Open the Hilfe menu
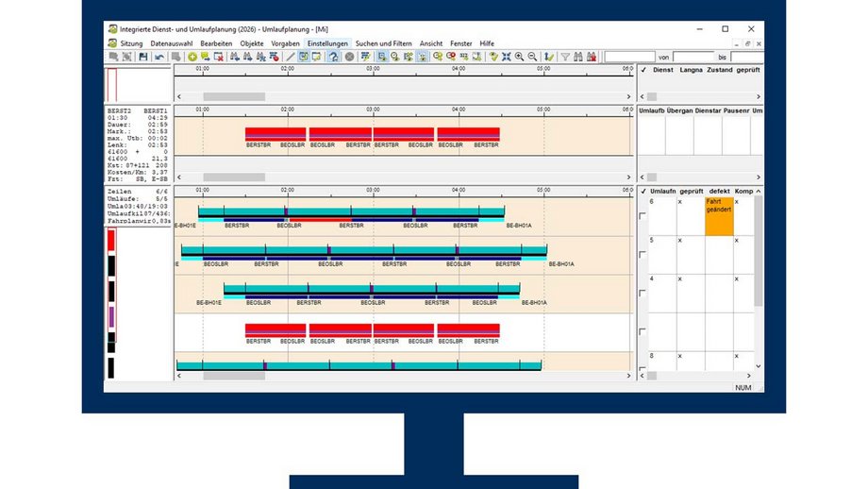Viewport: 868px width, 489px height. click(487, 43)
